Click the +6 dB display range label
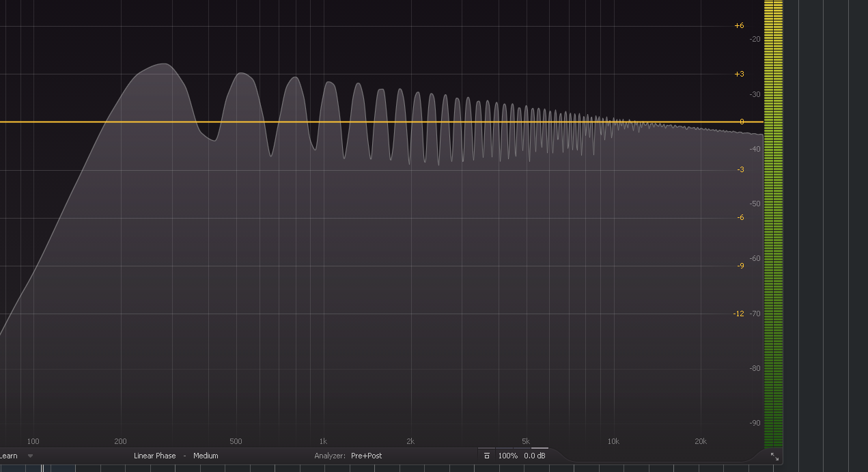This screenshot has width=868, height=472. point(739,26)
